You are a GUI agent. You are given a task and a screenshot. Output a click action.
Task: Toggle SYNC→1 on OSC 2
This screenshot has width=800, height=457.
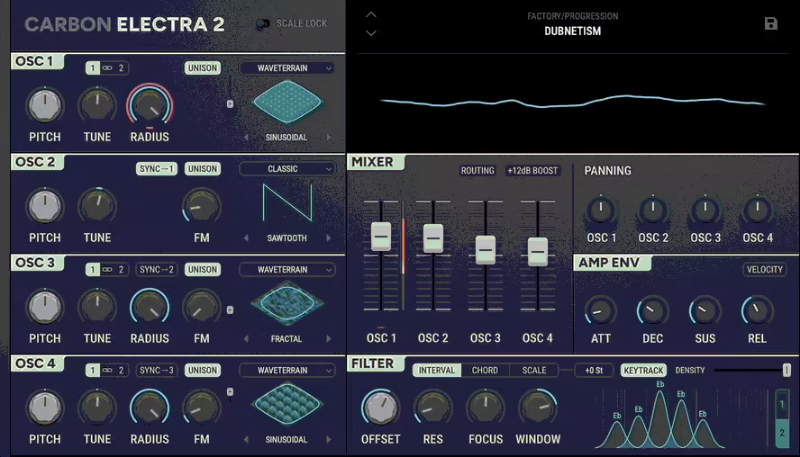pyautogui.click(x=157, y=169)
